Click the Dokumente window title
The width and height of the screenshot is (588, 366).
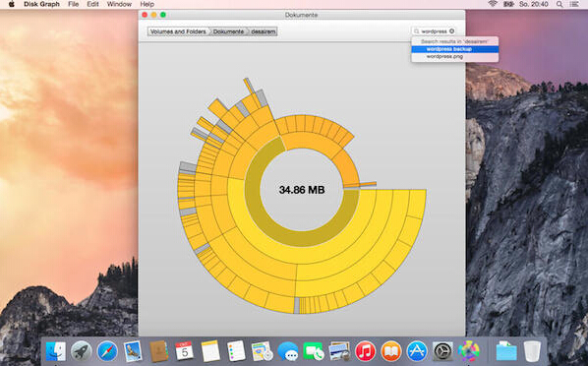point(301,15)
